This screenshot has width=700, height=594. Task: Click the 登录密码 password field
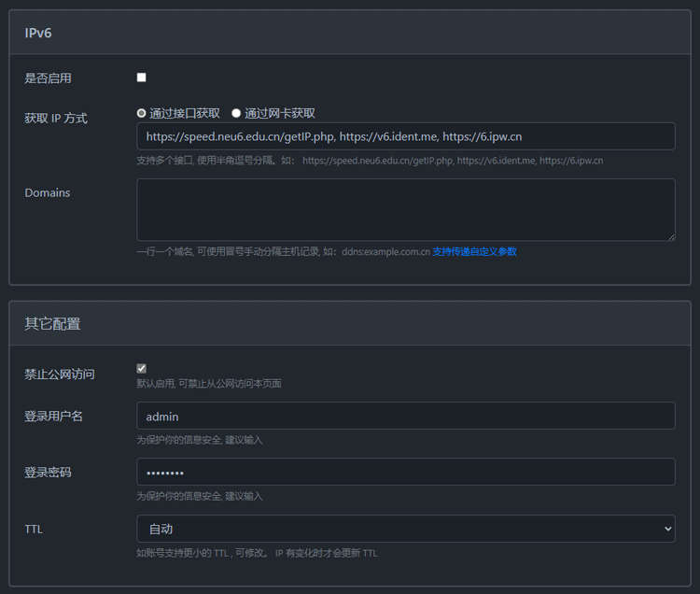point(405,472)
